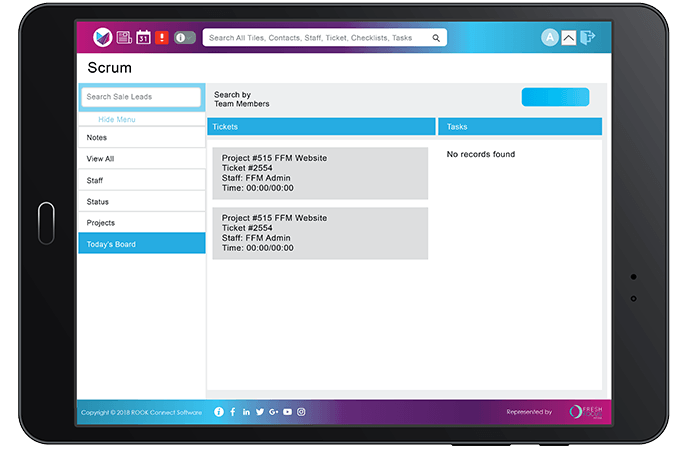The image size is (690, 450).
Task: Click the ROOK Connect home logo
Action: click(x=101, y=38)
